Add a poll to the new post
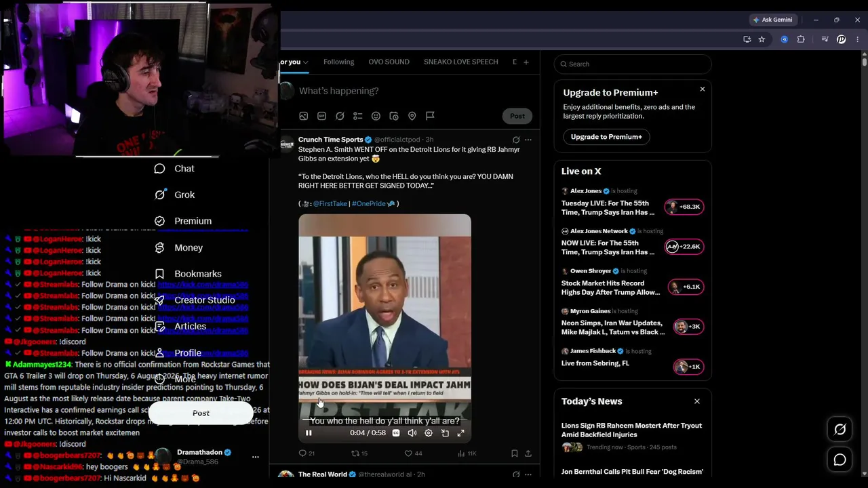The height and width of the screenshot is (488, 868). 358,116
